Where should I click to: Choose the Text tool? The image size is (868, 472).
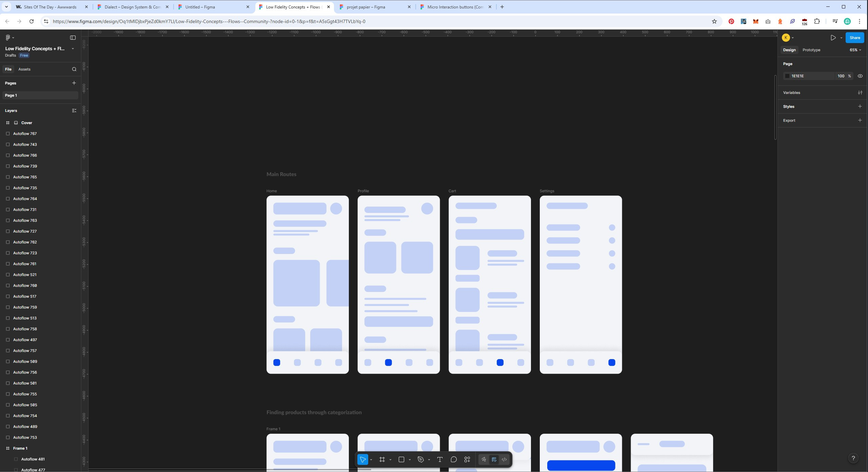coord(440,459)
